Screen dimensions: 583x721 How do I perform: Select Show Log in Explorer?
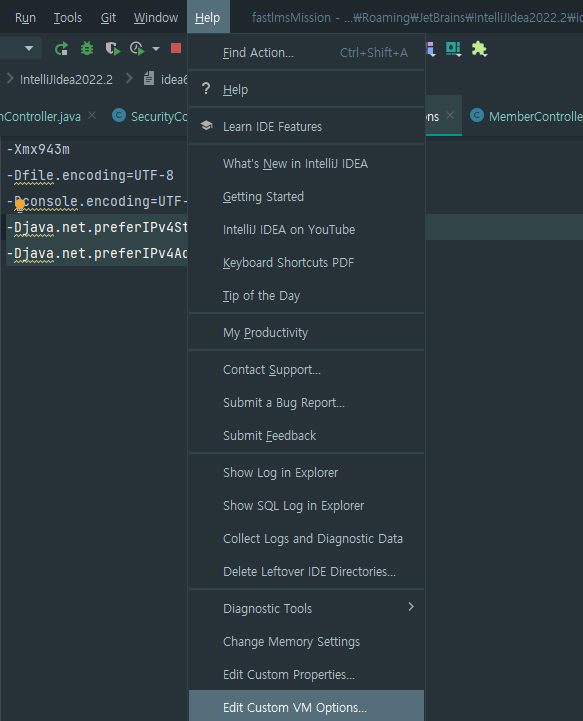click(x=306, y=473)
